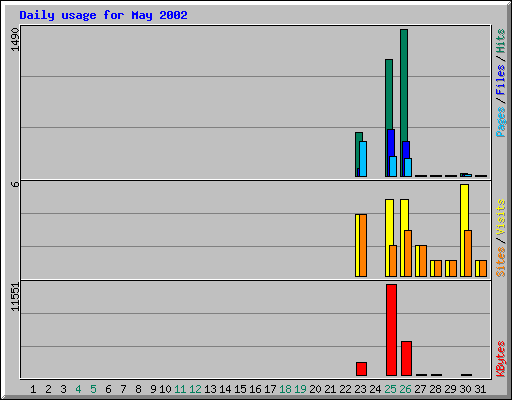Image resolution: width=512 pixels, height=400 pixels.
Task: Click the day 31 axis label
Action: click(480, 389)
